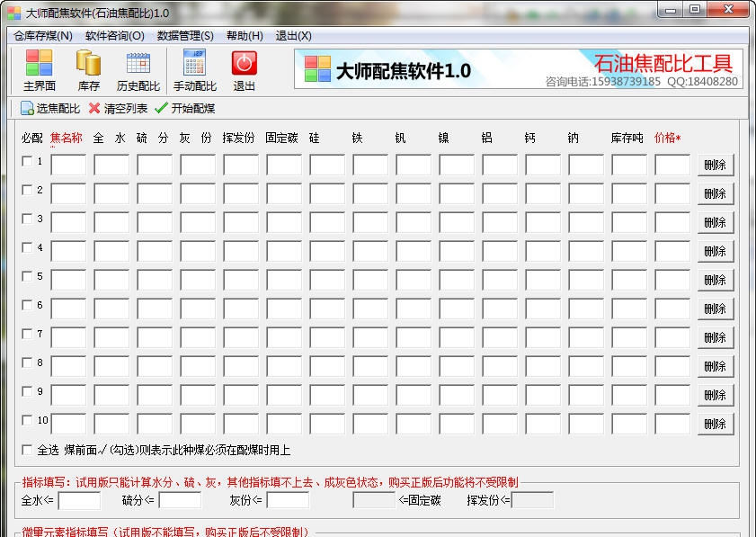
Task: Switch to 手动配比 manual blending tool
Action: [x=196, y=70]
